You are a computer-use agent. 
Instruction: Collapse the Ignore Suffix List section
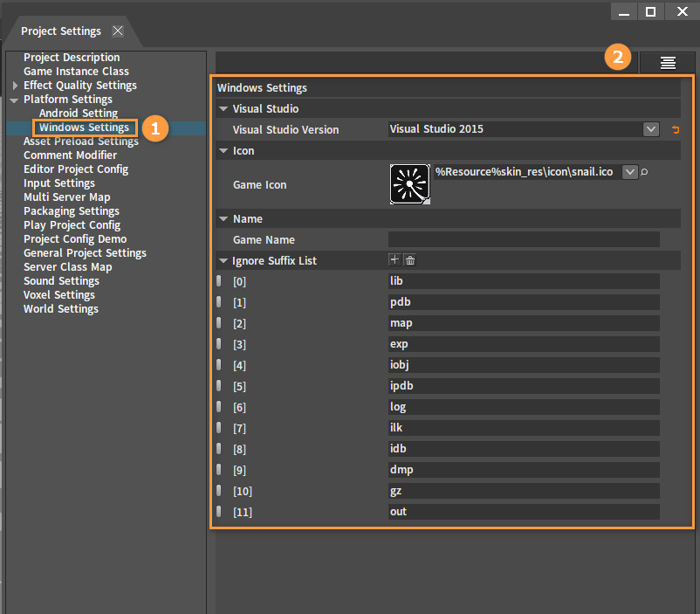[223, 261]
